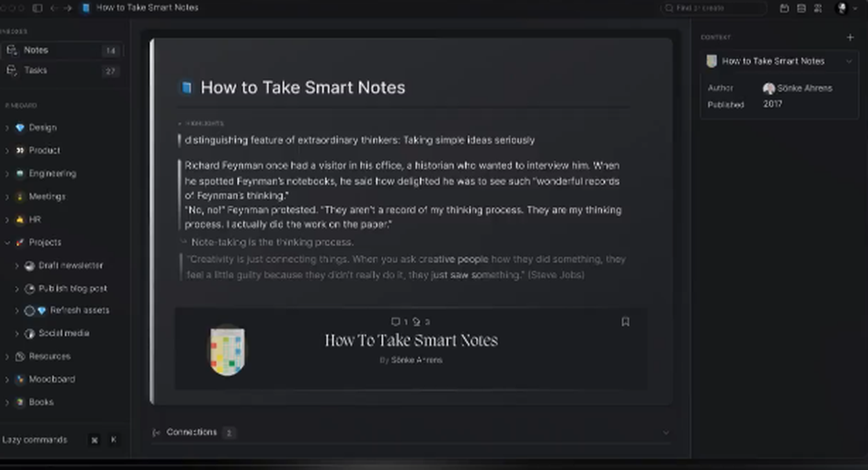Click the highlights count icon on book card
Image resolution: width=868 pixels, height=470 pixels.
(417, 322)
